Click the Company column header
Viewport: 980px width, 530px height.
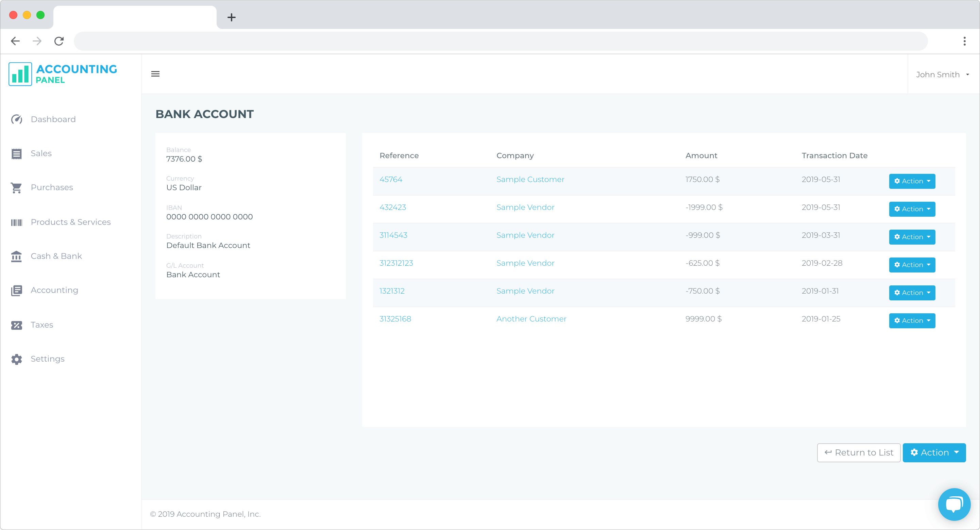click(515, 155)
